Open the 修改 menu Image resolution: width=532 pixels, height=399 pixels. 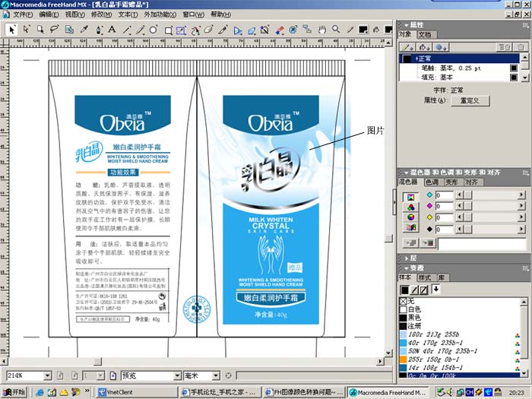point(101,14)
